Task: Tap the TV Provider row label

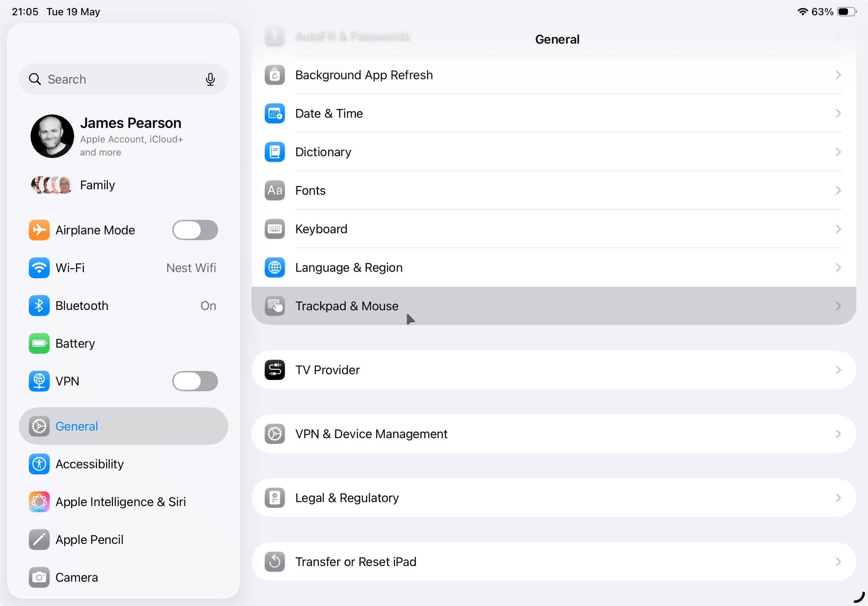Action: tap(328, 370)
